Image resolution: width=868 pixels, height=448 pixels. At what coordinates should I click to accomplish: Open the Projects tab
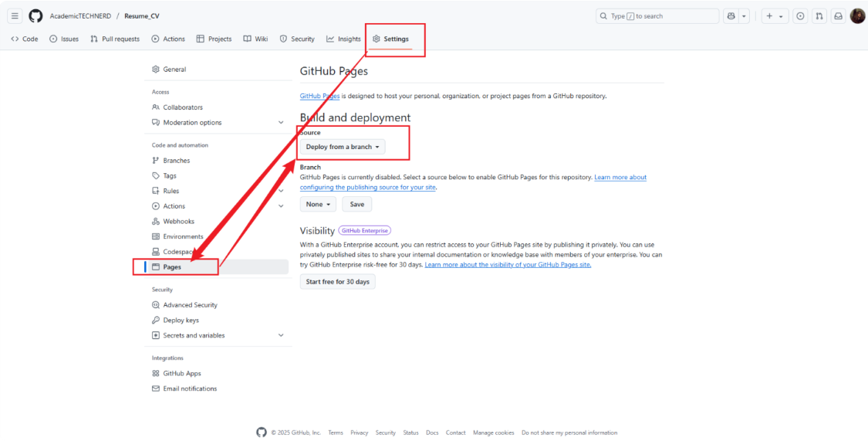pyautogui.click(x=214, y=39)
